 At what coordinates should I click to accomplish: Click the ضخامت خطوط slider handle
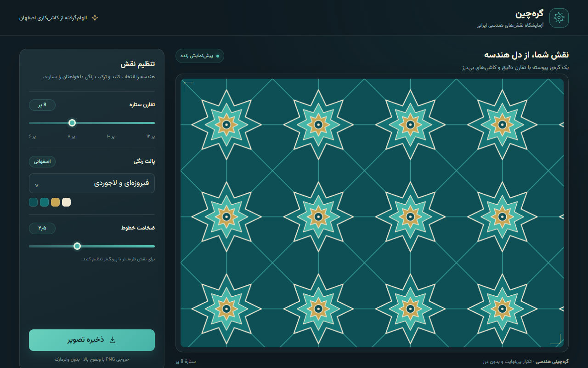point(77,246)
